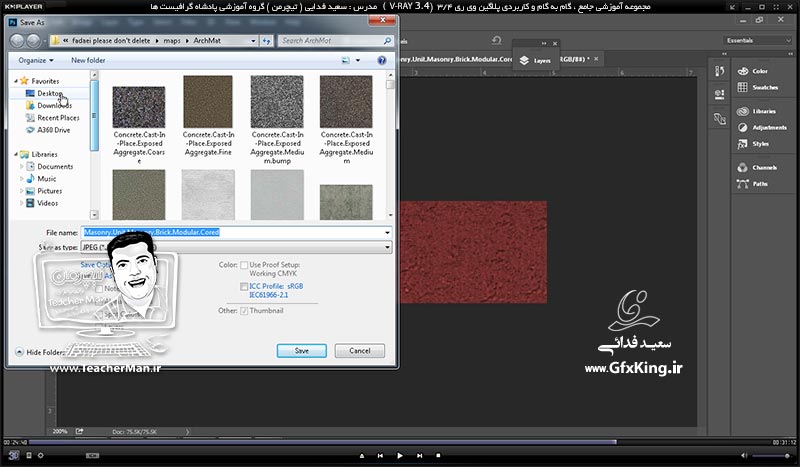Close the floating Layers panel

click(x=555, y=43)
